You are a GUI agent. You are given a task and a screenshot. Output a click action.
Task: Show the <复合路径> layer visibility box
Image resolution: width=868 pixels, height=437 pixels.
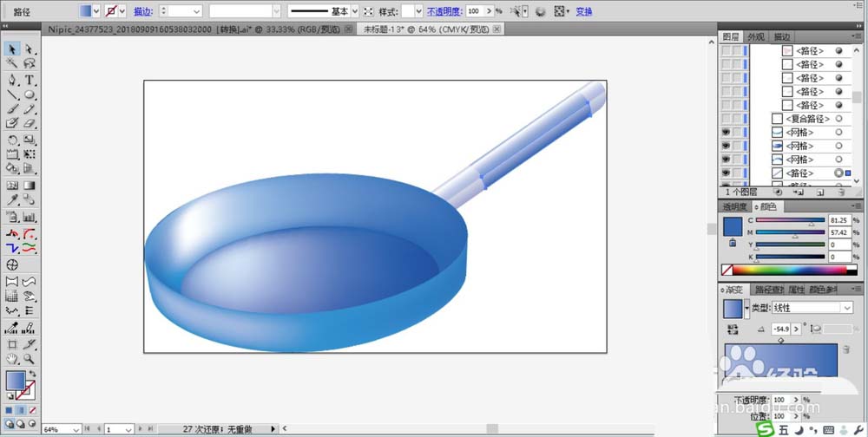(x=726, y=119)
